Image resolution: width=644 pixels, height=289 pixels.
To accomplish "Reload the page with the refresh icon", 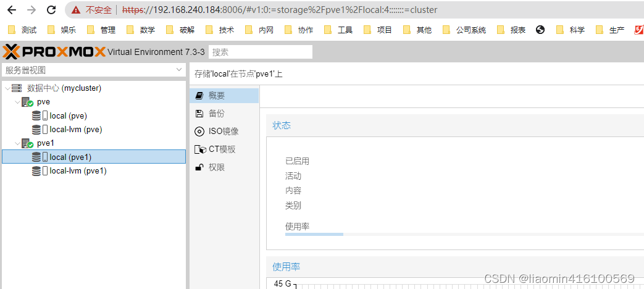I will tap(51, 9).
